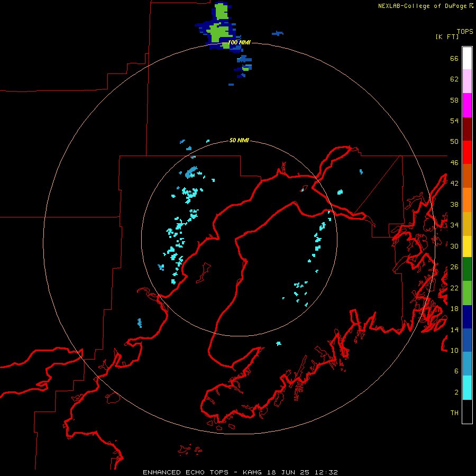Screen dimensions: 476x476
Task: Click the 100 NMI range ring label
Action: [x=239, y=42]
